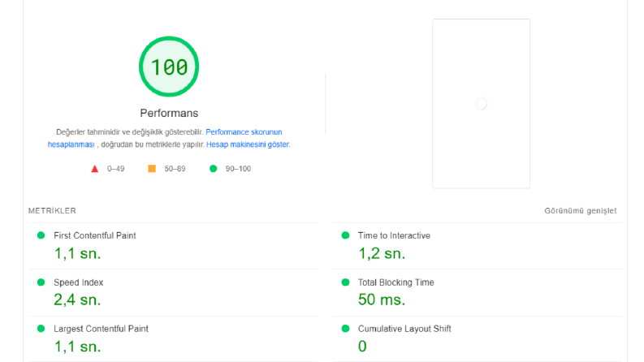Select the "Total Blocking Time" metric label
The width and height of the screenshot is (644, 362).
(x=396, y=282)
